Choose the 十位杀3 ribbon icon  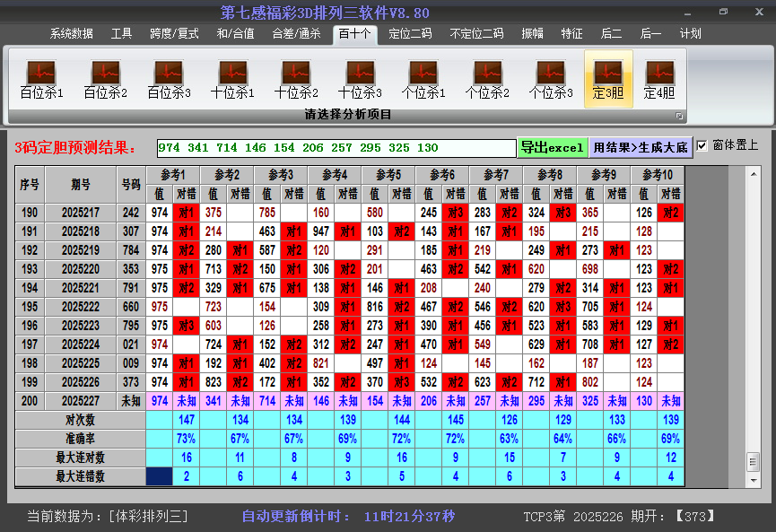[360, 79]
